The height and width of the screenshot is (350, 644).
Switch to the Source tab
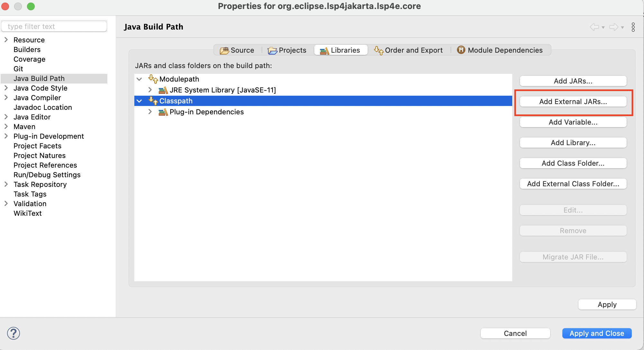[x=238, y=50]
